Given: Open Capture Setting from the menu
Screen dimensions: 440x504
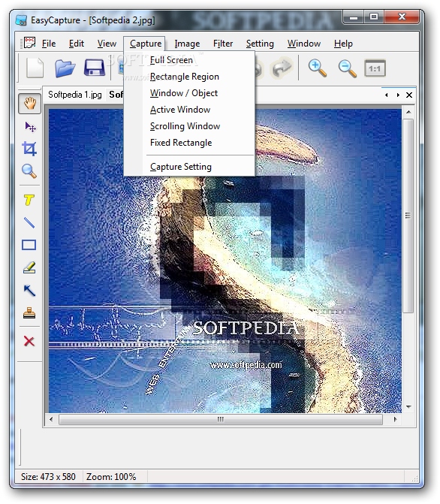Looking at the screenshot, I should coord(190,167).
